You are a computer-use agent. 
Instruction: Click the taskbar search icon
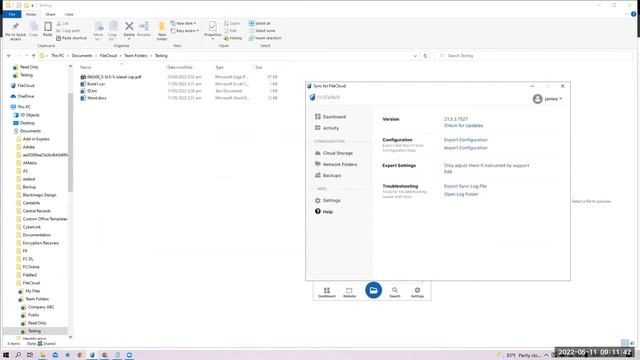18,355
